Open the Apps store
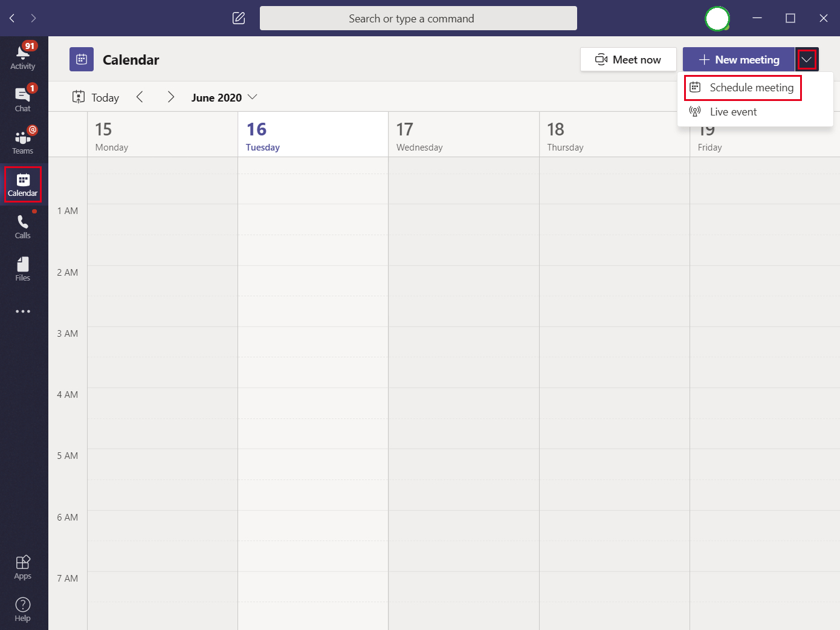 click(23, 567)
